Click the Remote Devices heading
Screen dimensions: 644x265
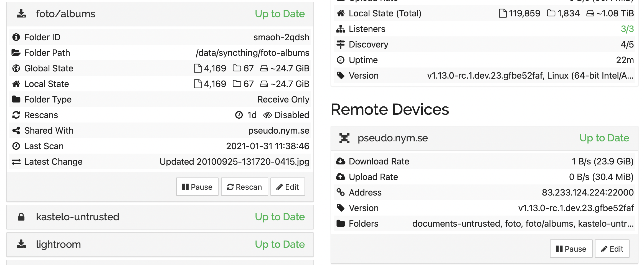pos(390,109)
